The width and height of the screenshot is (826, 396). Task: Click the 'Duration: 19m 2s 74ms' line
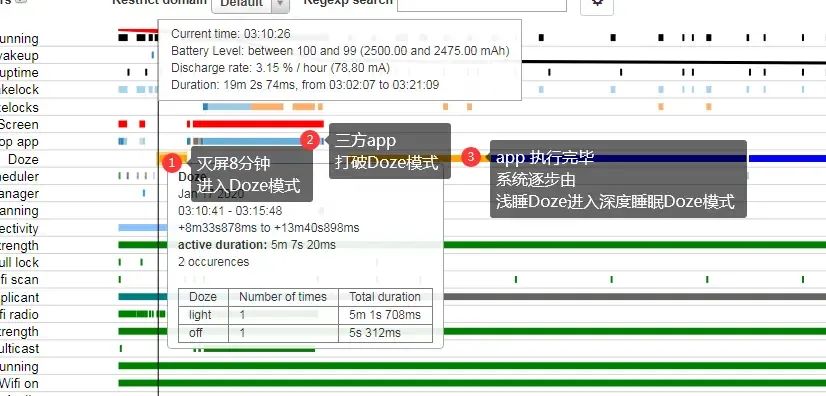(305, 85)
